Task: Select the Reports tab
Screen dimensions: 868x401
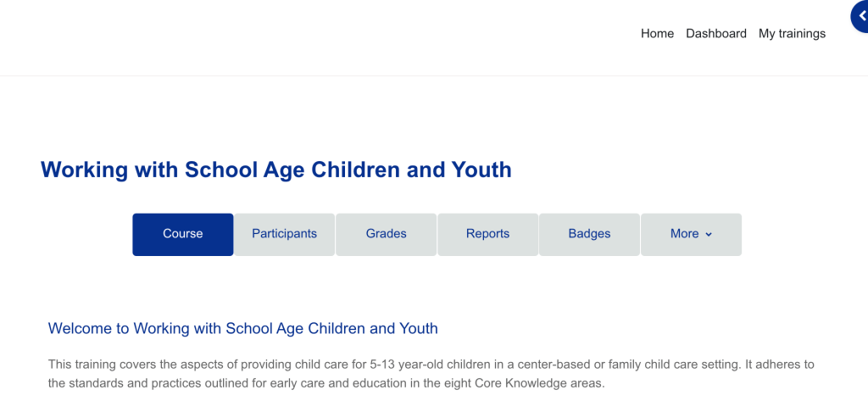Action: click(x=487, y=234)
